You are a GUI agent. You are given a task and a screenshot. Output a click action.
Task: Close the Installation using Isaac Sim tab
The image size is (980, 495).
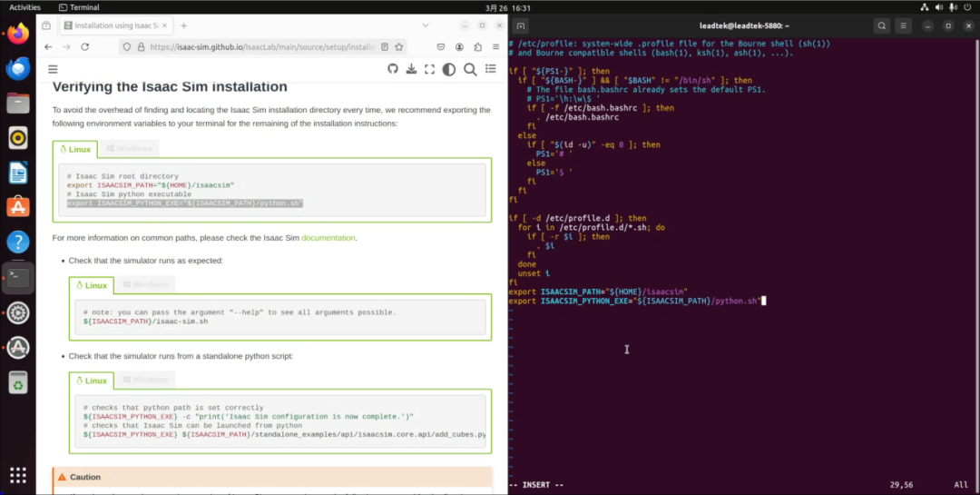tap(166, 25)
